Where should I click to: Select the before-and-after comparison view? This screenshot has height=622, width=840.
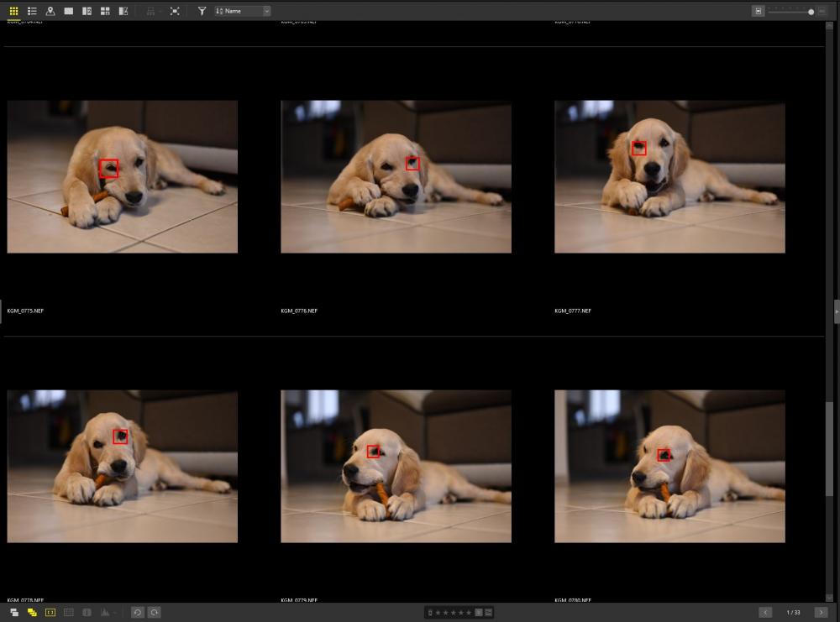click(x=123, y=11)
